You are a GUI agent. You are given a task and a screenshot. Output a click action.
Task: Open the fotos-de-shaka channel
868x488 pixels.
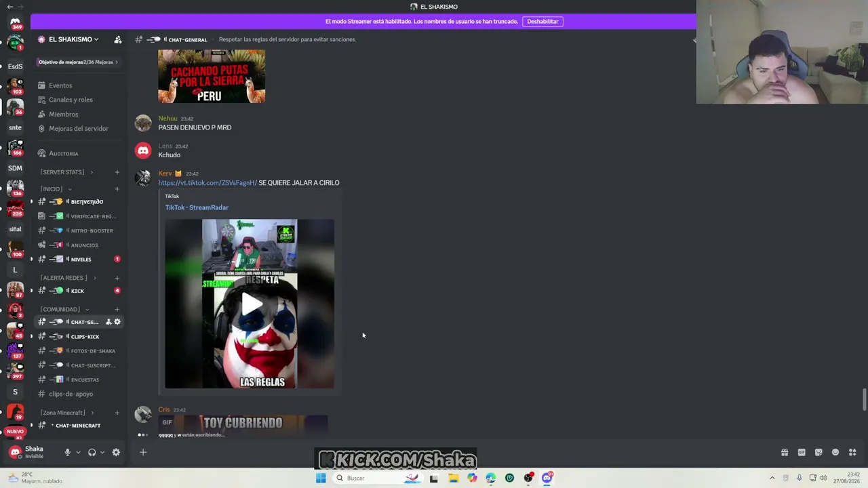(80, 351)
